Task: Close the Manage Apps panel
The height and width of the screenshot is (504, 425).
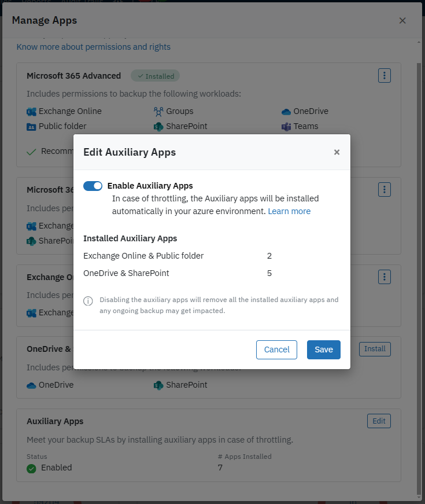Action: pos(402,21)
